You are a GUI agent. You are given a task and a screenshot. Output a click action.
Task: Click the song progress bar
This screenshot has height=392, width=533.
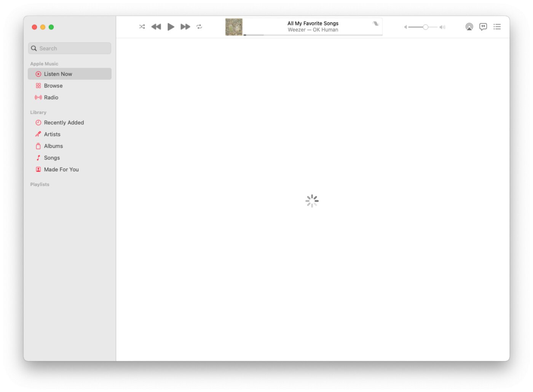pos(313,35)
